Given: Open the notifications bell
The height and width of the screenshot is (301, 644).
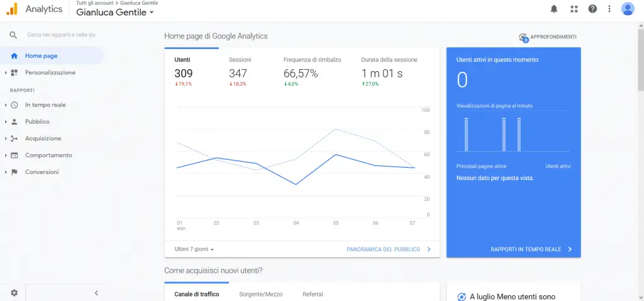Looking at the screenshot, I should click(554, 9).
